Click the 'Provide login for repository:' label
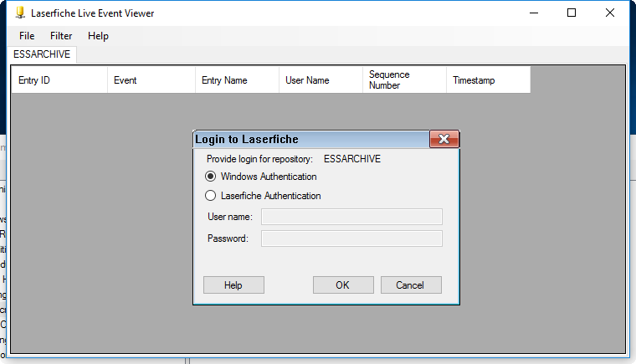The height and width of the screenshot is (364, 636). coord(259,159)
